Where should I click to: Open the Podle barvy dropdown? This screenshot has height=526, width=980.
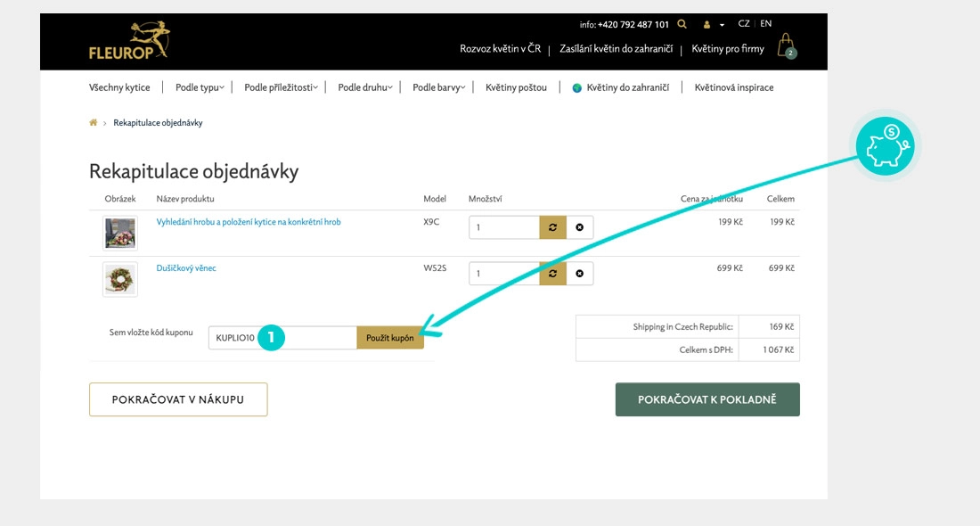[439, 87]
